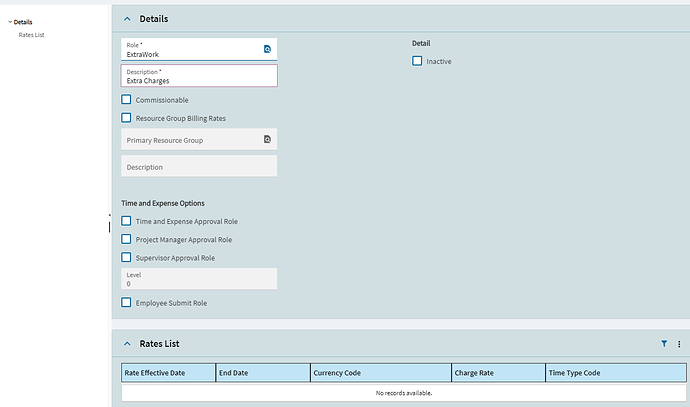
Task: Enable the Employee Submit Role checkbox
Action: click(126, 302)
